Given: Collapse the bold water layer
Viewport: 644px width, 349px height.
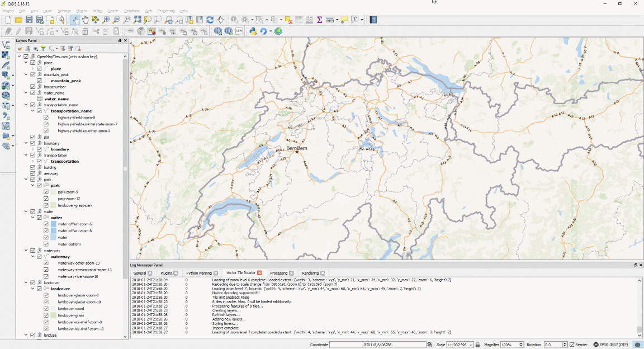Looking at the screenshot, I should [33, 218].
